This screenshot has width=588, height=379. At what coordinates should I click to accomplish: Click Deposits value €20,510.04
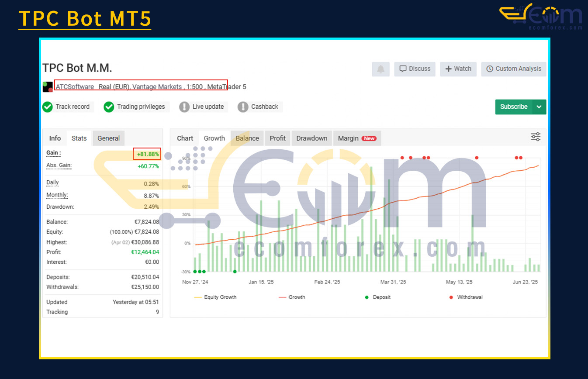(145, 277)
